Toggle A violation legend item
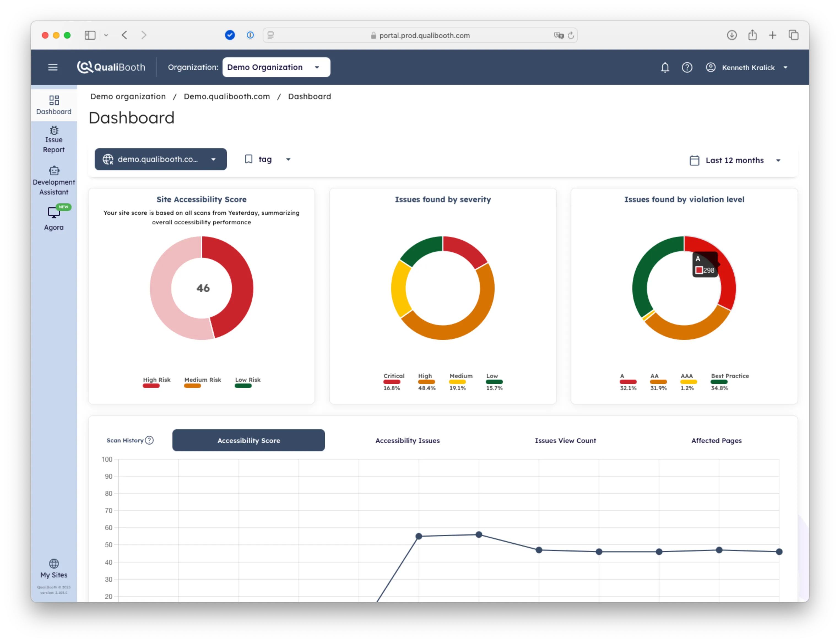 (x=629, y=383)
